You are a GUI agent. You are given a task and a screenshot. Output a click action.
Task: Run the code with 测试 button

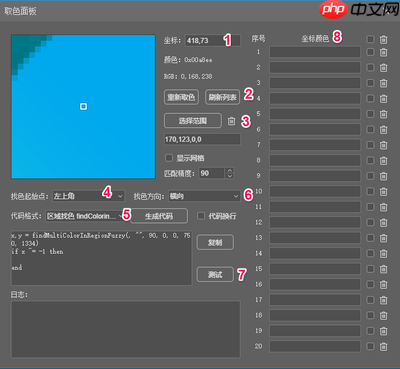215,275
